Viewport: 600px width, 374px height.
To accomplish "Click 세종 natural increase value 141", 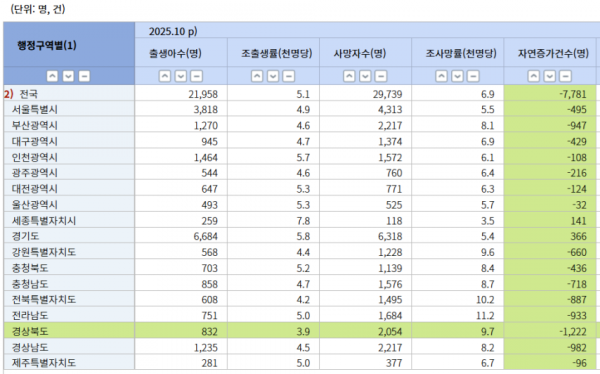I will pos(579,221).
